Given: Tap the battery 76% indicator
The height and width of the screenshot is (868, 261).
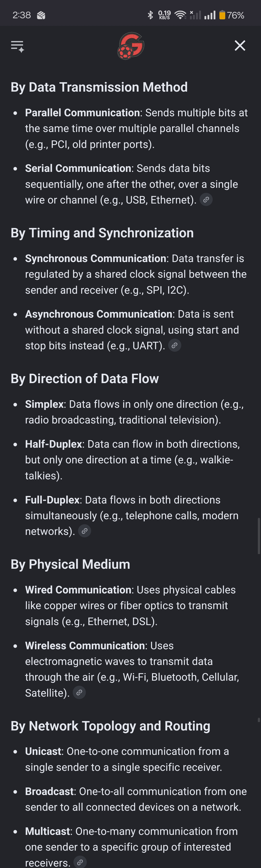Looking at the screenshot, I should [232, 15].
